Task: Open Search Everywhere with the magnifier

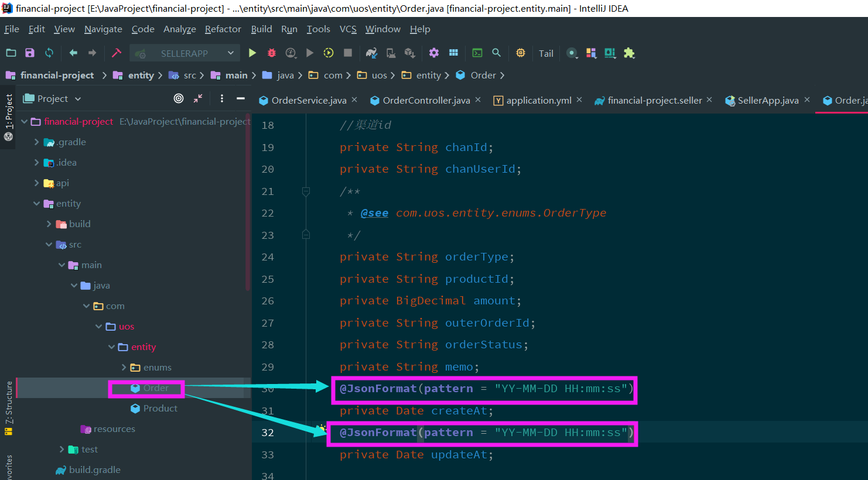Action: pyautogui.click(x=496, y=53)
